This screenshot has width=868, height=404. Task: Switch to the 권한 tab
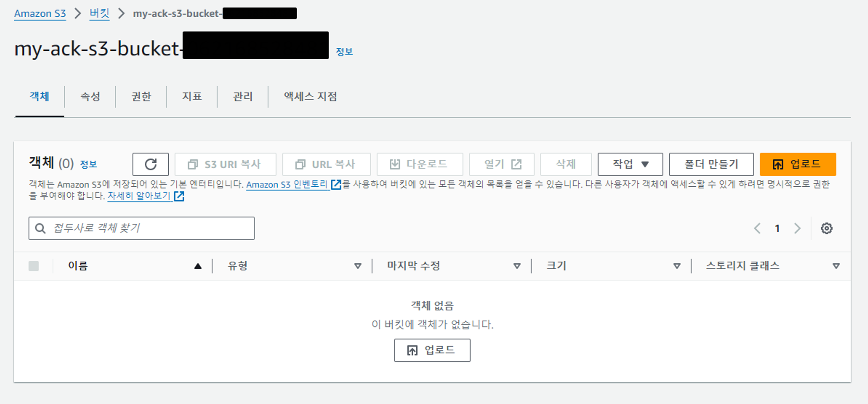pos(141,96)
